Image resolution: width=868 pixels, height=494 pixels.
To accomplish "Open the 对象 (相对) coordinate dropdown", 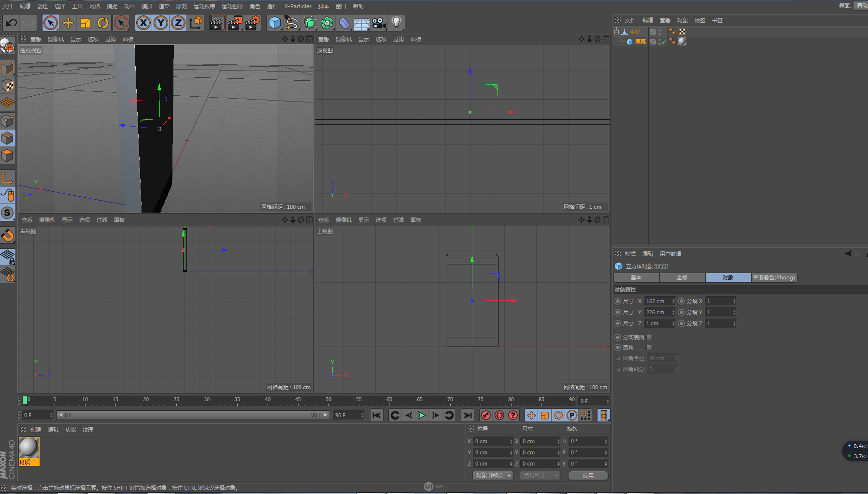I will click(493, 475).
